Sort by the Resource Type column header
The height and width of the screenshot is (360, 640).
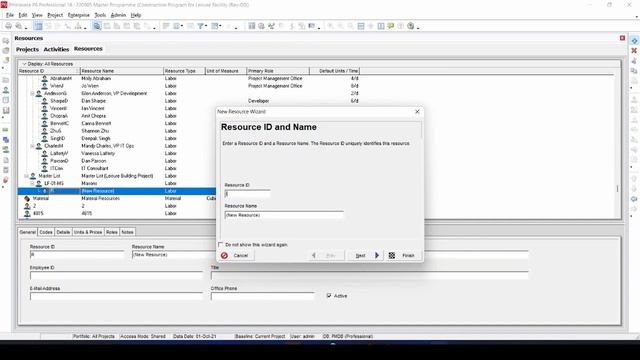point(184,71)
